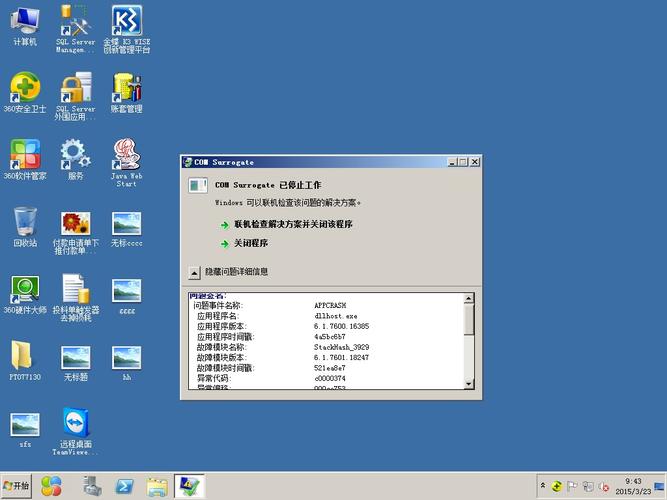Screen dimensions: 667x500
Task: Collapse 隐藏问题详细信息 details section
Action: [x=195, y=272]
